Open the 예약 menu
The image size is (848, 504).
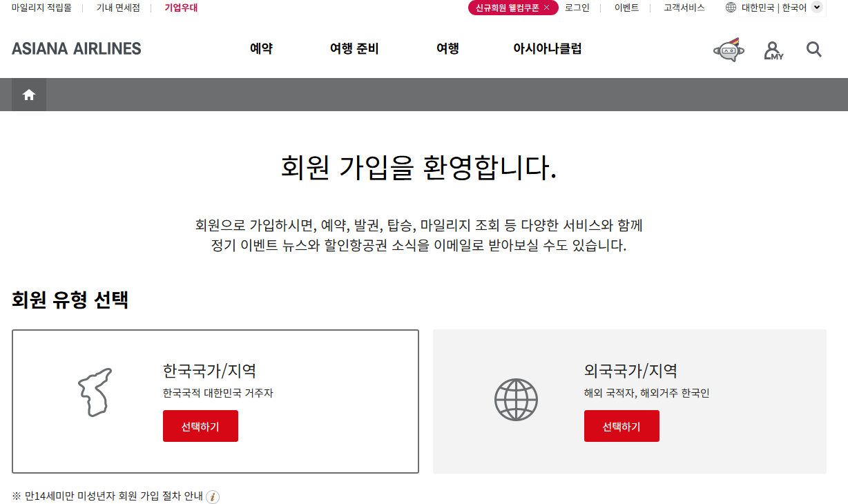(261, 48)
